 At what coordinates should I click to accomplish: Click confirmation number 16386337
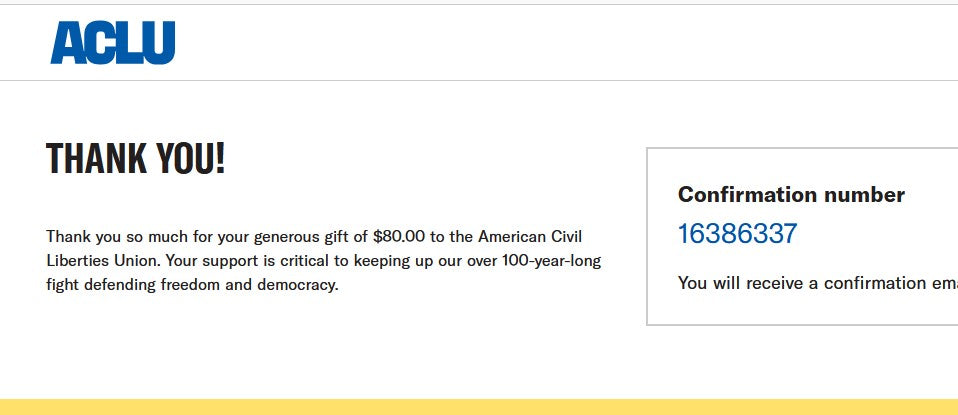pos(737,234)
